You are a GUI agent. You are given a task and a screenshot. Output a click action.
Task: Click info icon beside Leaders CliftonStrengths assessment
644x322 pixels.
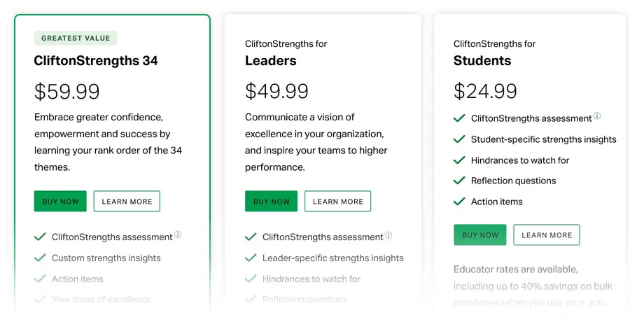point(388,235)
